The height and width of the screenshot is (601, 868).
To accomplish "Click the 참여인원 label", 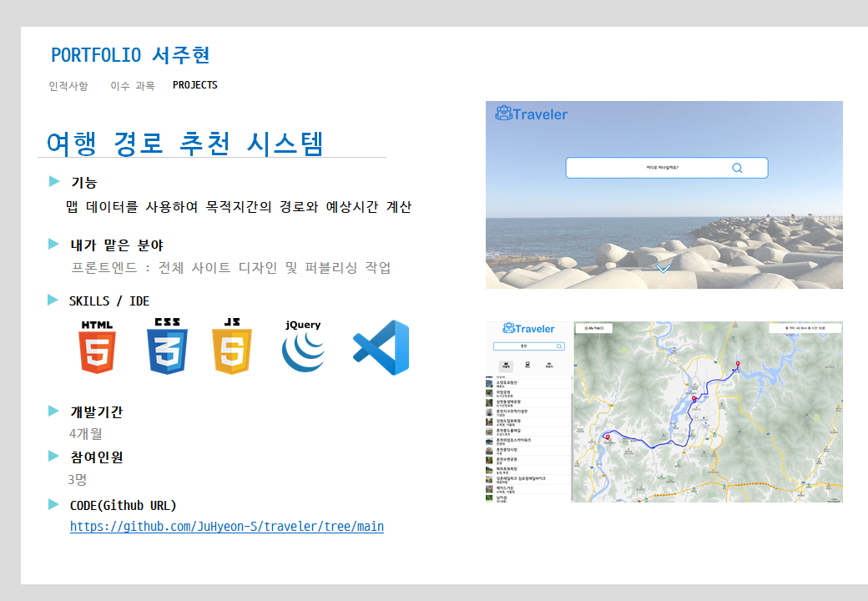I will [97, 457].
